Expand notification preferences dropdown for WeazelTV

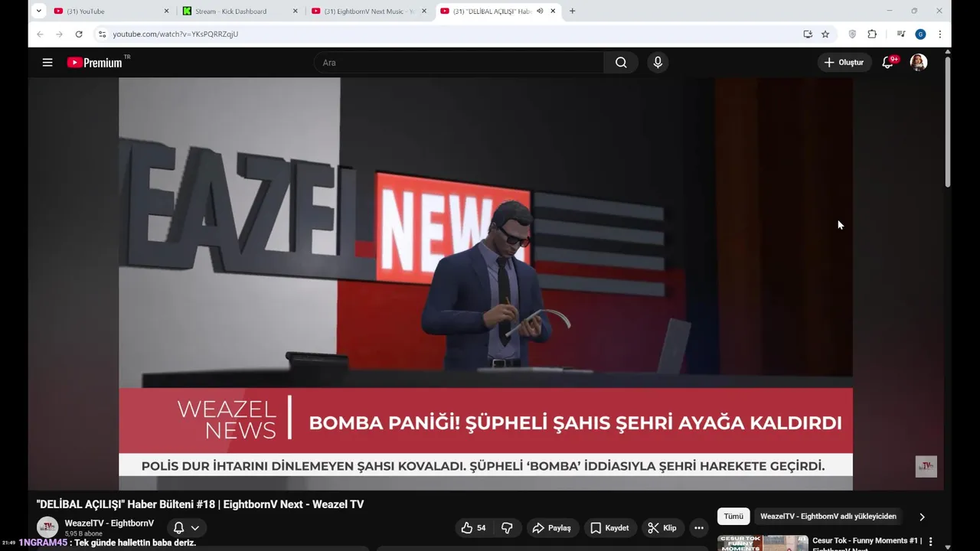tap(195, 528)
